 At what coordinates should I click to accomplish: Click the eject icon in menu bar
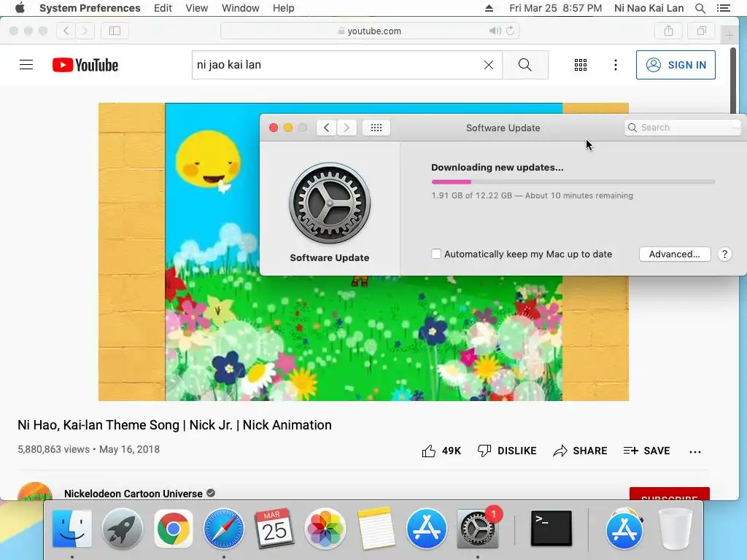(x=489, y=8)
